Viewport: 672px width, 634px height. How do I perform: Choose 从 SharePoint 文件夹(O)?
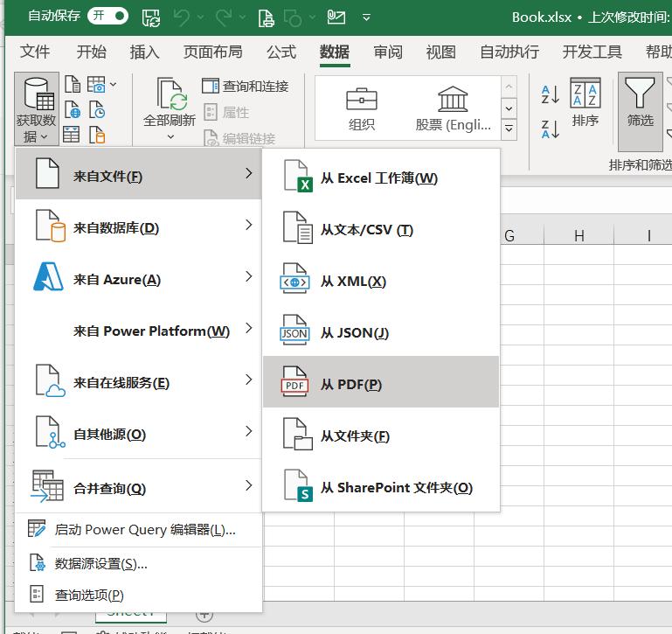(381, 485)
